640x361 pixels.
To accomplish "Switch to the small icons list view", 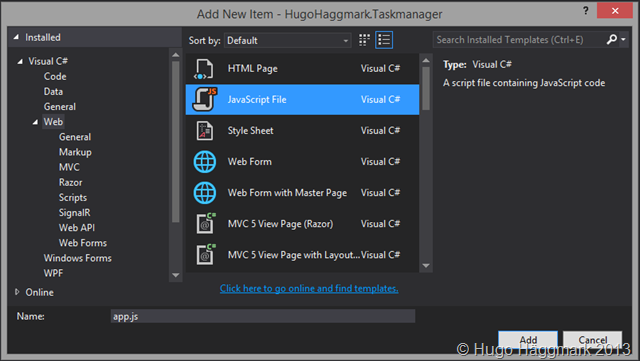I will click(x=384, y=40).
